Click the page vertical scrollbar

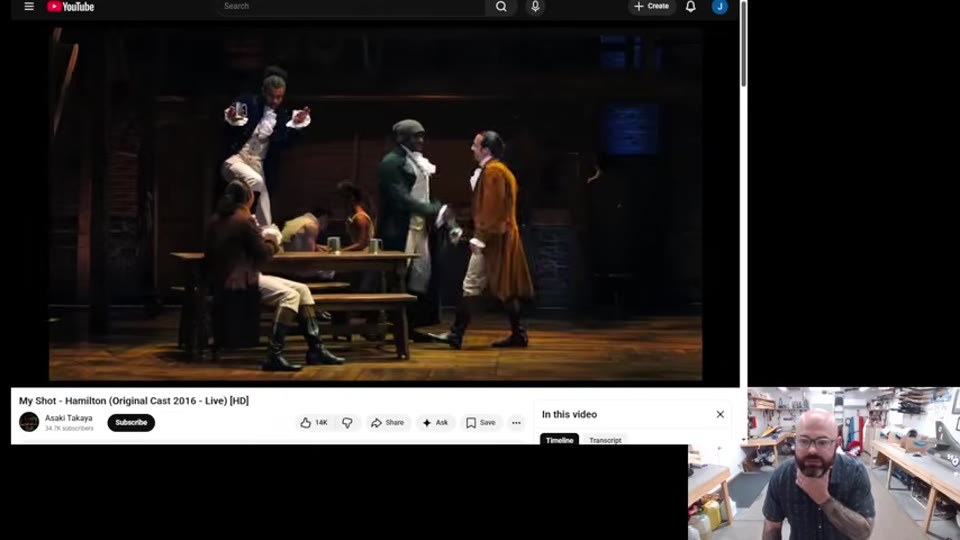(744, 43)
